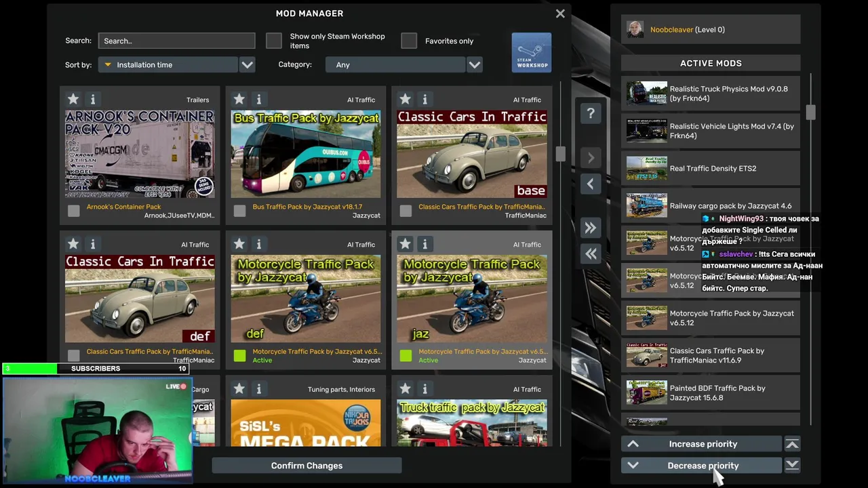Viewport: 868px width, 488px height.
Task: Open info for SiSL's Mega Pack card
Action: click(x=258, y=389)
